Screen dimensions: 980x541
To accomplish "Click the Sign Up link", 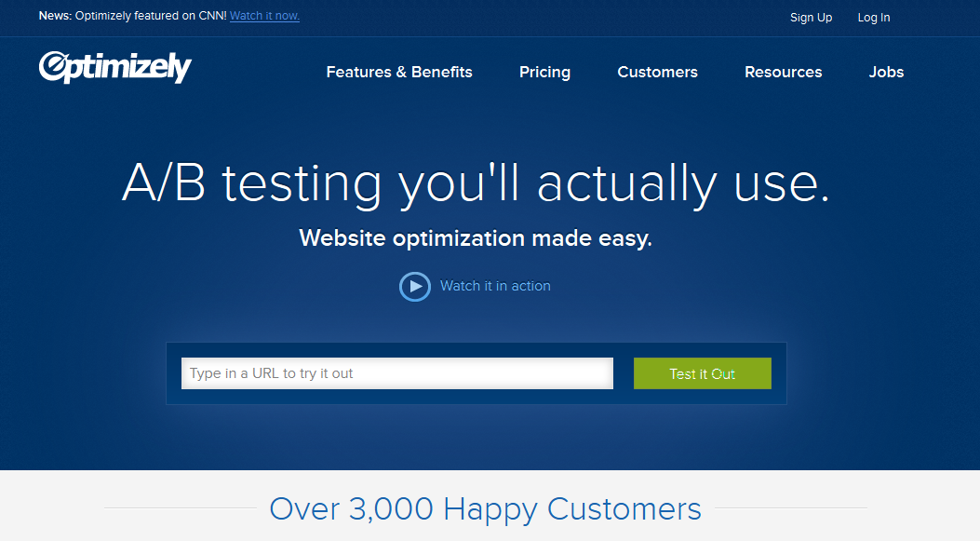I will [811, 18].
